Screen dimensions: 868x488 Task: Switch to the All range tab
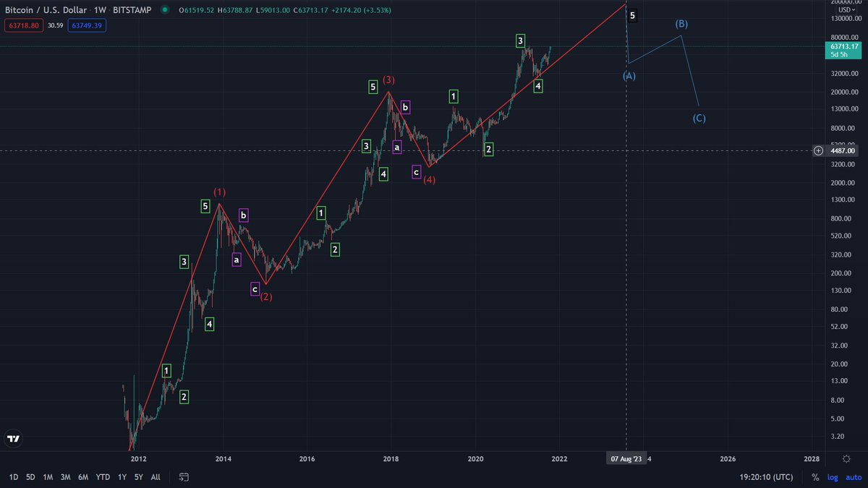coord(155,477)
